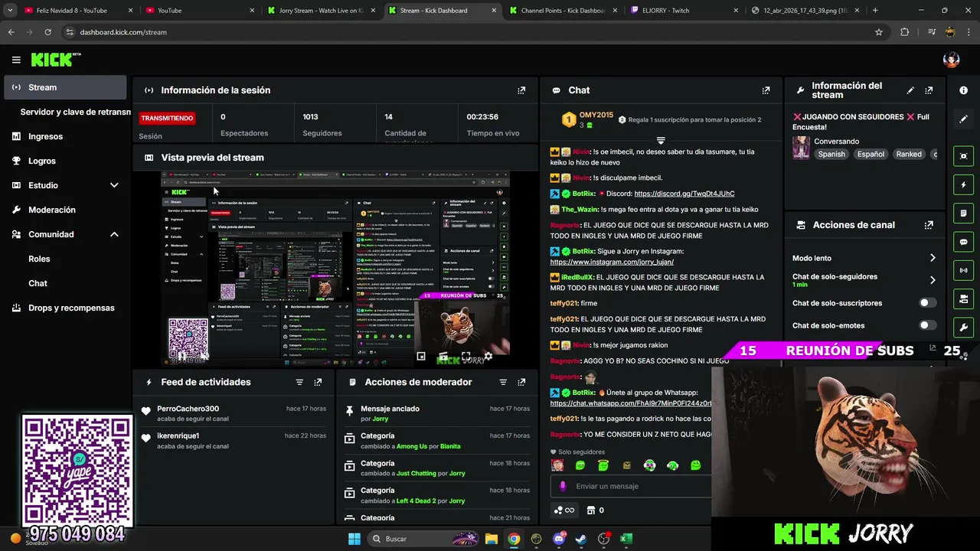Viewport: 980px width, 551px height.
Task: Open the Discord invite link in chat
Action: click(x=684, y=194)
